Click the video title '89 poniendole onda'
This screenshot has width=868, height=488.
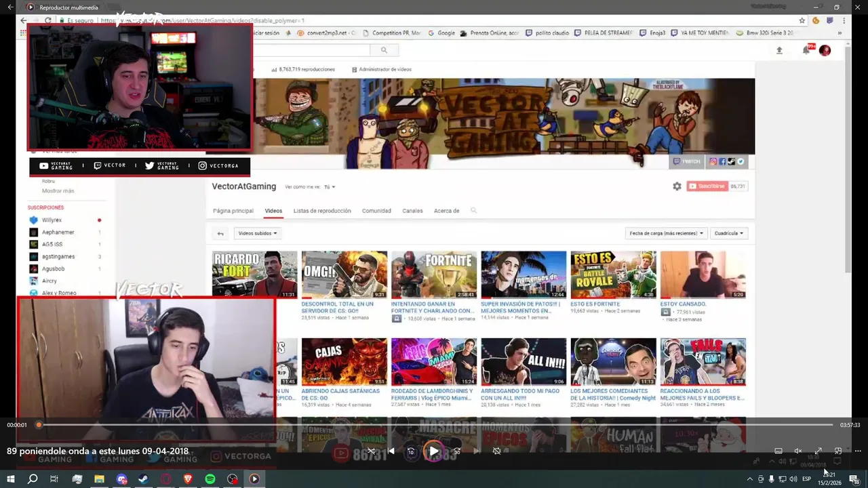click(x=98, y=451)
